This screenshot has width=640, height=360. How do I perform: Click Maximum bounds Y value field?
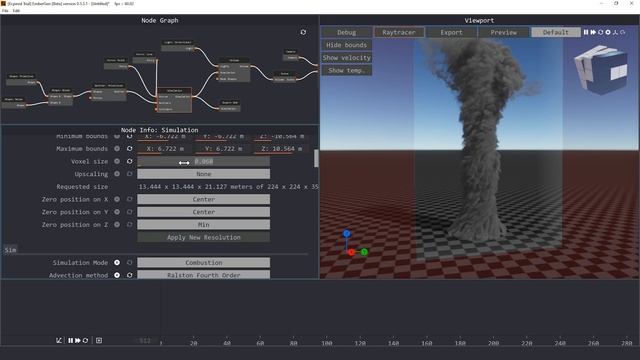click(x=223, y=149)
